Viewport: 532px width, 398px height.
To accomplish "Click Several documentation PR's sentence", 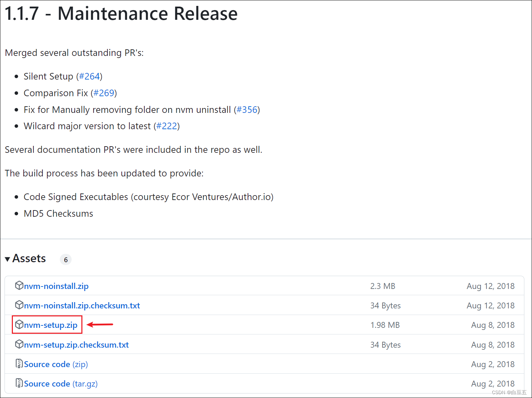I will click(x=134, y=150).
